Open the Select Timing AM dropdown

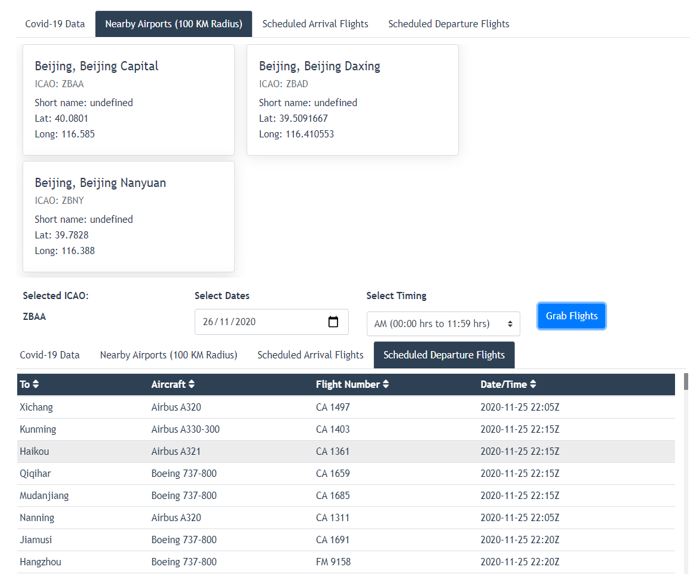pos(443,324)
